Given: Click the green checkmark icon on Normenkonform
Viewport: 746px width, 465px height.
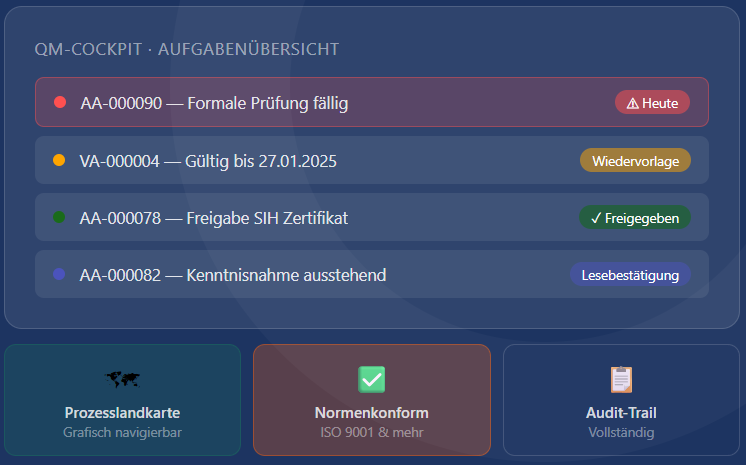Looking at the screenshot, I should click(x=372, y=379).
